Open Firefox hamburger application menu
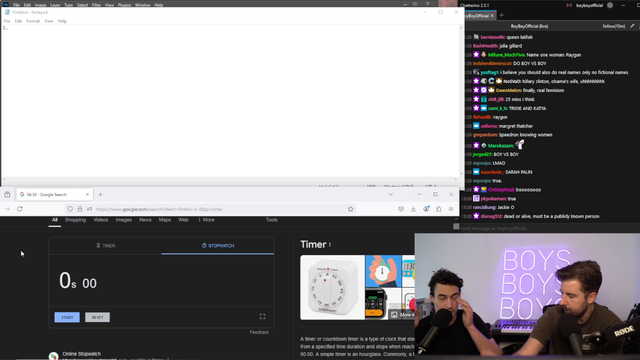640x360 pixels. coord(451,209)
